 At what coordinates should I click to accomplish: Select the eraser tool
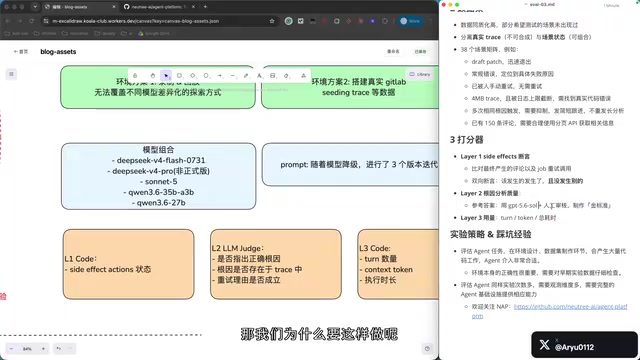click(286, 76)
